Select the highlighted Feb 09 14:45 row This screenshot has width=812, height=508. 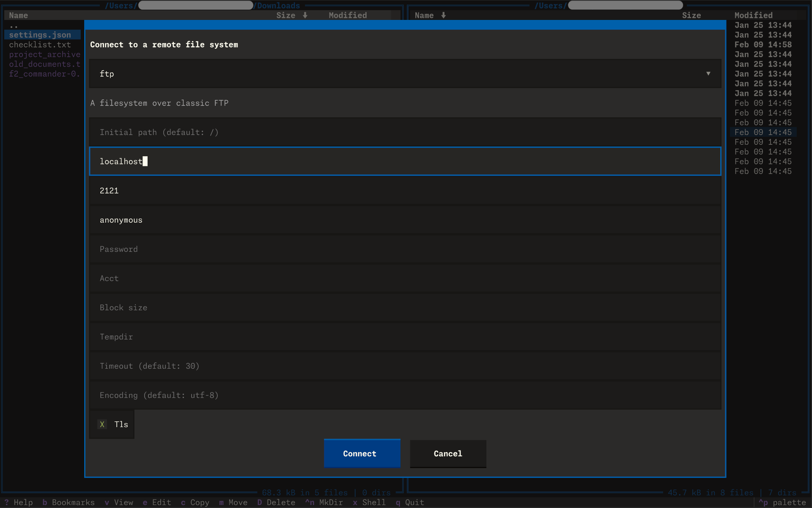click(x=763, y=132)
